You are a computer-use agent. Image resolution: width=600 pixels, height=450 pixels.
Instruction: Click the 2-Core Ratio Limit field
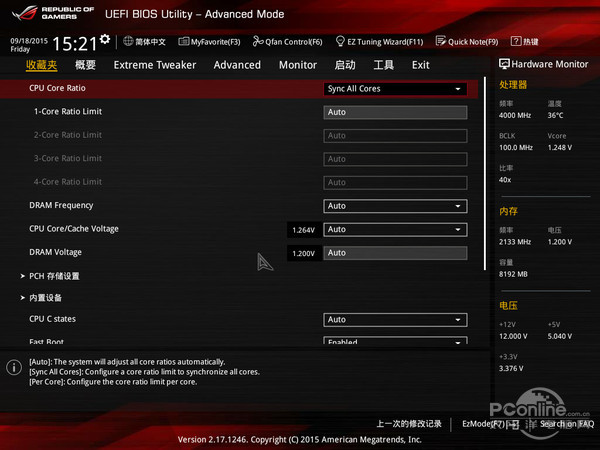[x=395, y=135]
